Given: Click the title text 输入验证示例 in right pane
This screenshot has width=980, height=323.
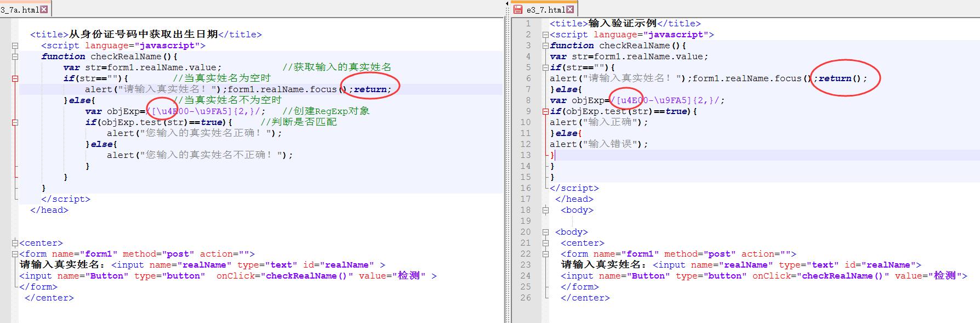Looking at the screenshot, I should tap(623, 24).
